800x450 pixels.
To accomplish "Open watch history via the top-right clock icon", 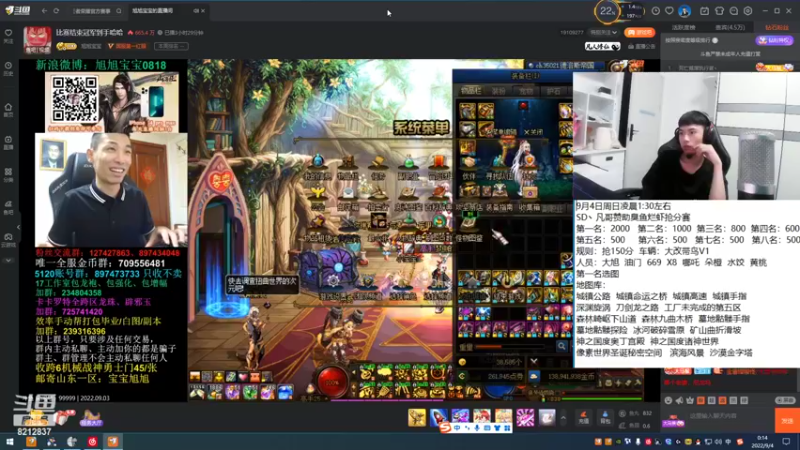I will tap(656, 11).
